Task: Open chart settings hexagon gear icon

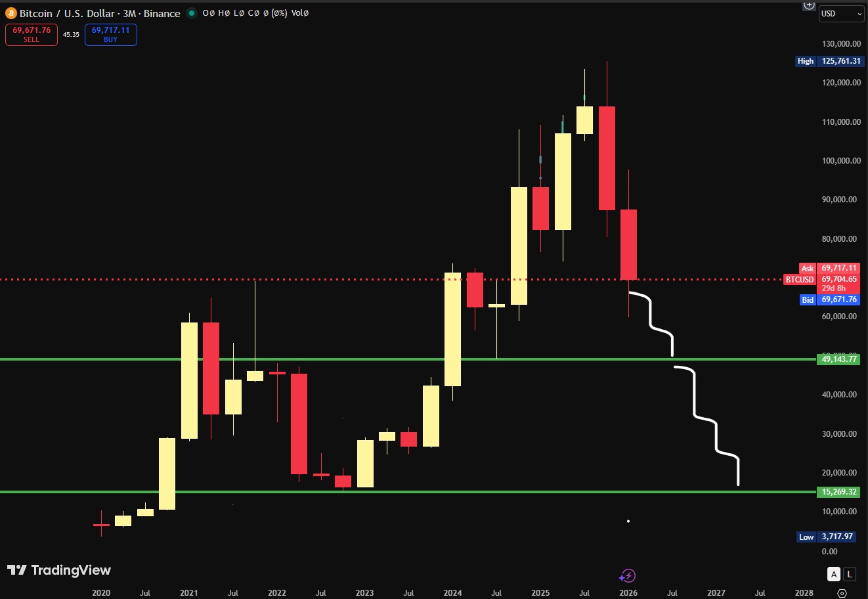Action: point(842,592)
